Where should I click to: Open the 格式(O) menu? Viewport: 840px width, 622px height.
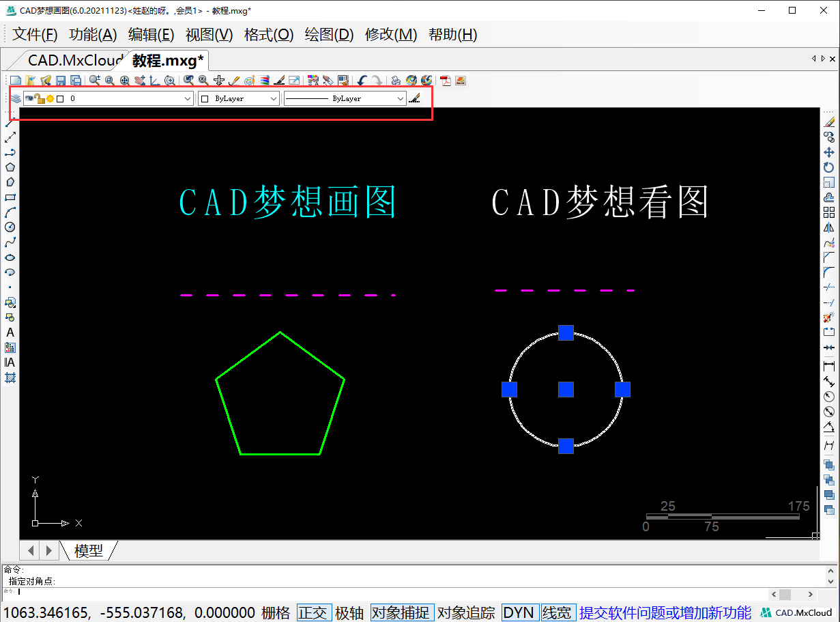click(x=269, y=35)
